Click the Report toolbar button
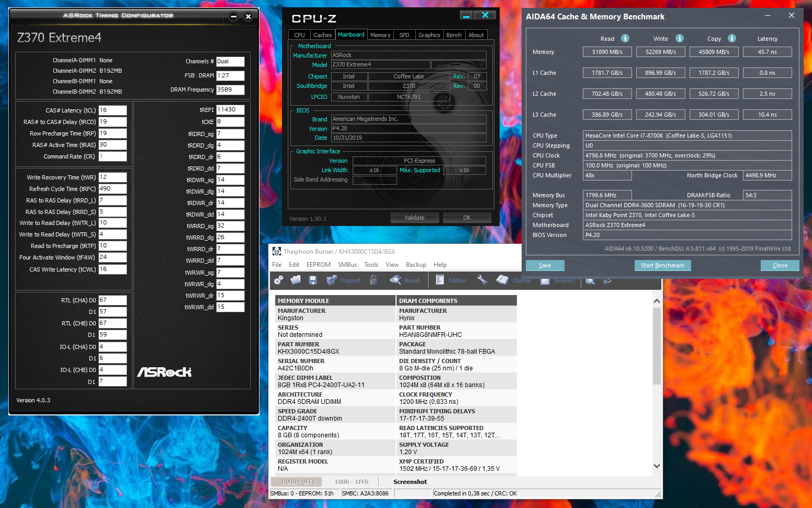Viewport: 812px width, 508px height. [x=557, y=280]
